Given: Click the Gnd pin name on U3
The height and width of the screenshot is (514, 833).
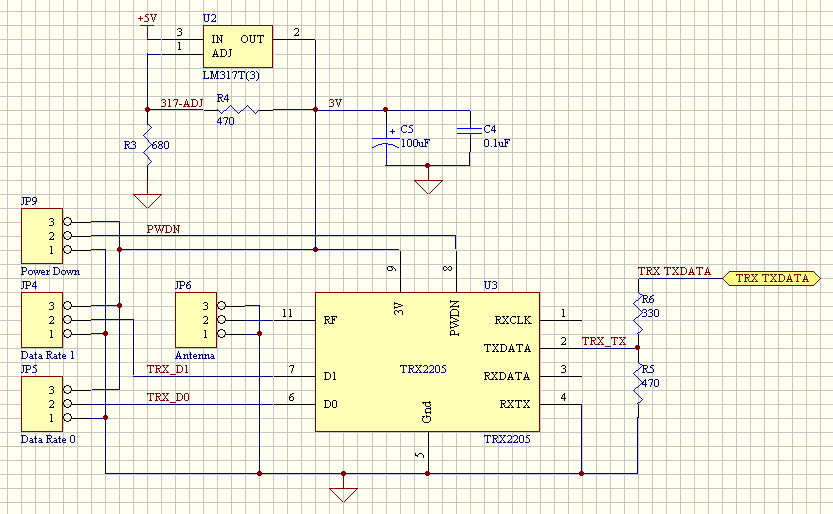Looking at the screenshot, I should click(x=427, y=412).
